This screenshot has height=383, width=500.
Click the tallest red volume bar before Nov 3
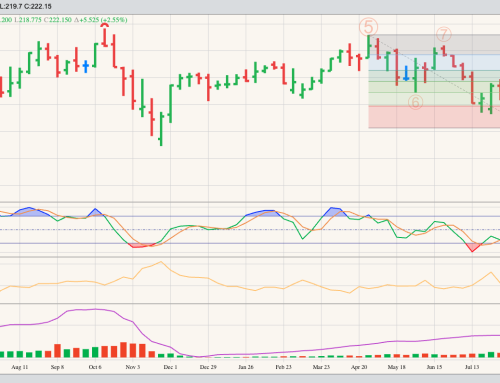[123, 350]
